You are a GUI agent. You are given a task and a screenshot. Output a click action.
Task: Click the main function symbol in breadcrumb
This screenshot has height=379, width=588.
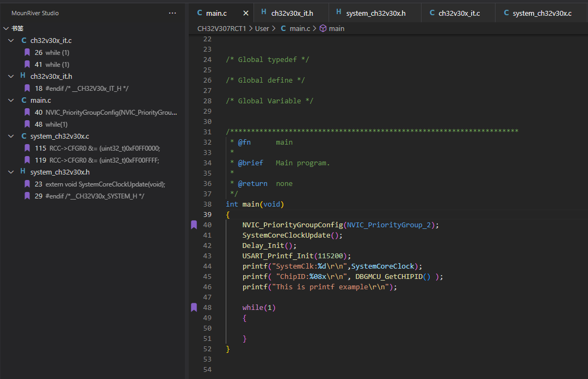coord(336,28)
